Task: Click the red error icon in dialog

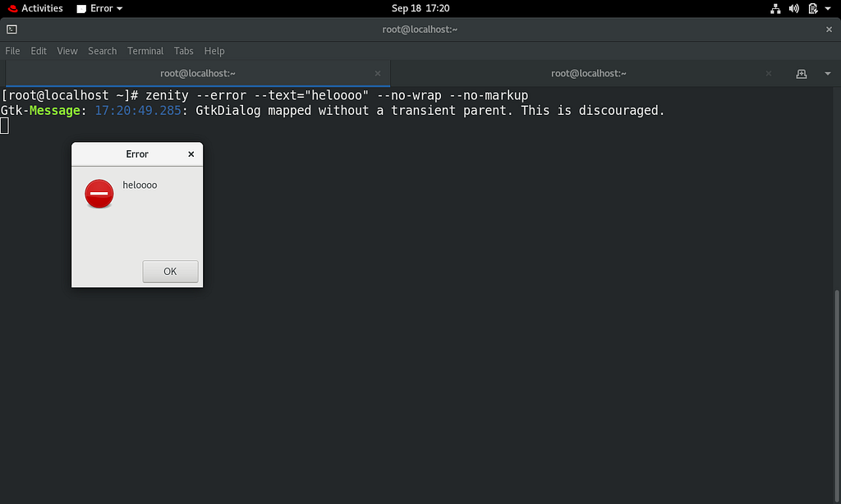Action: coord(99,194)
